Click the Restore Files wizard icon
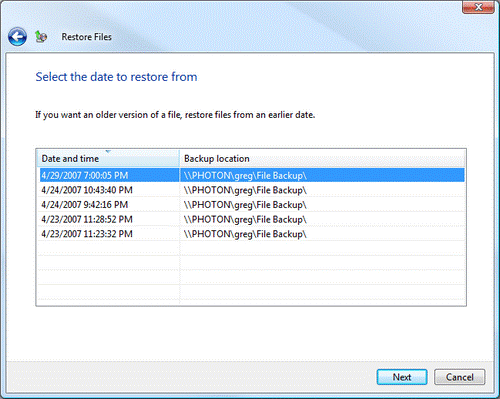Viewport: 500px width, 399px height. click(41, 37)
